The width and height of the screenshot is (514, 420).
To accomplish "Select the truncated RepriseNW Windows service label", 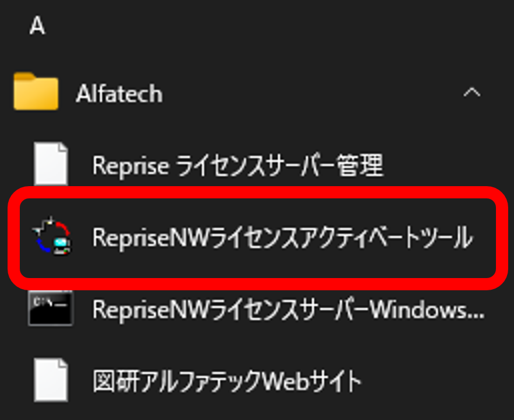I will pos(288,310).
